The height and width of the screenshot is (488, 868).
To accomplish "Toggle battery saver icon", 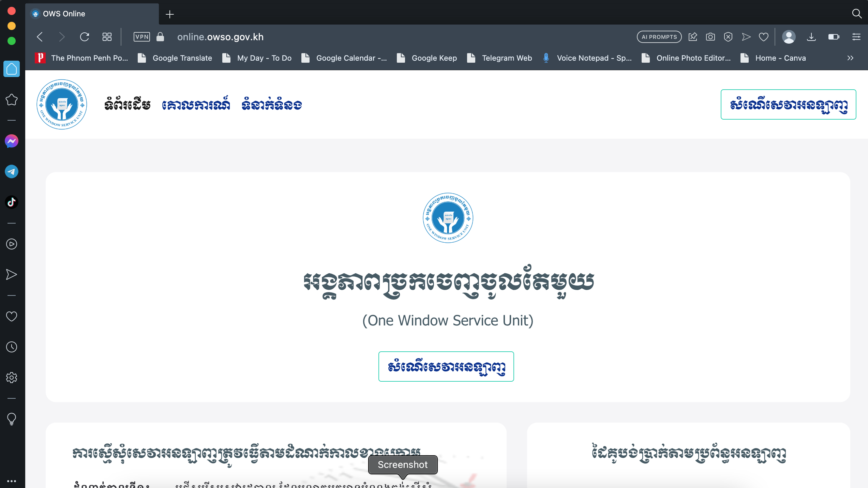I will [x=834, y=37].
